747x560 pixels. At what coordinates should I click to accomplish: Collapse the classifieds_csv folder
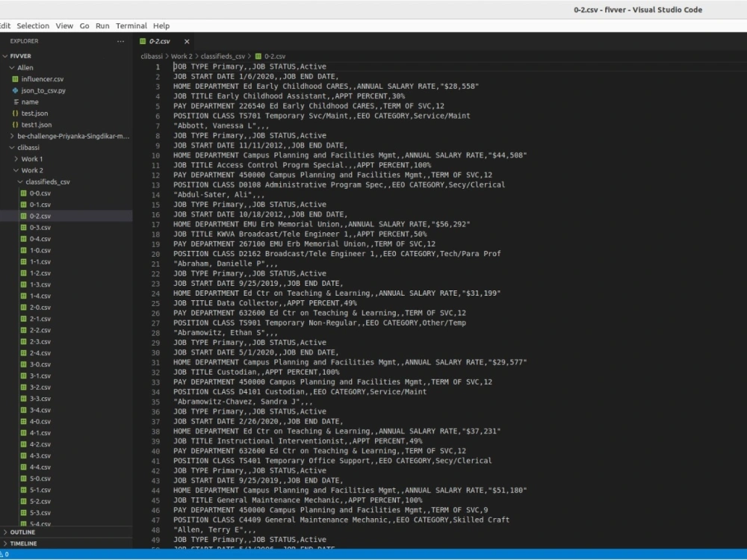20,182
